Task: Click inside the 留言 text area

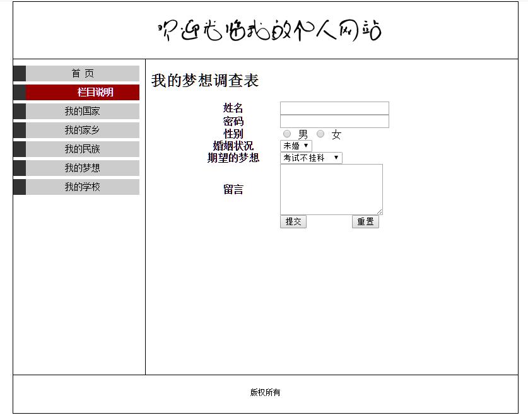Action: [x=331, y=189]
